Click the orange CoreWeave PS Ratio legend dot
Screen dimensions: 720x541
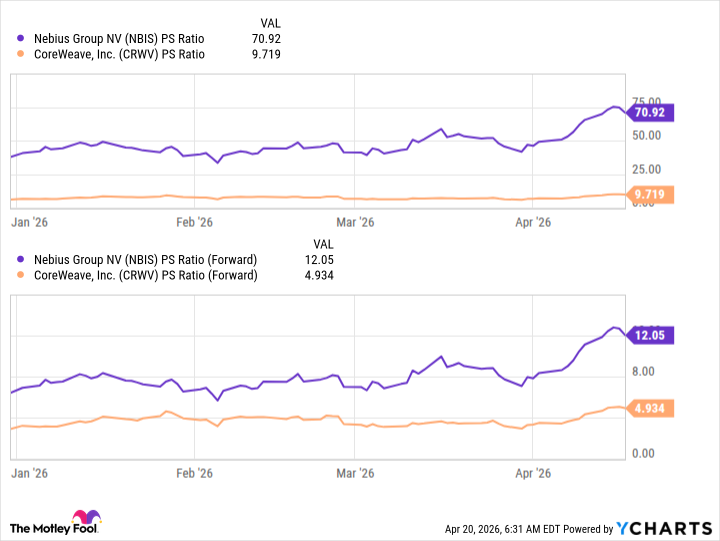coord(20,54)
